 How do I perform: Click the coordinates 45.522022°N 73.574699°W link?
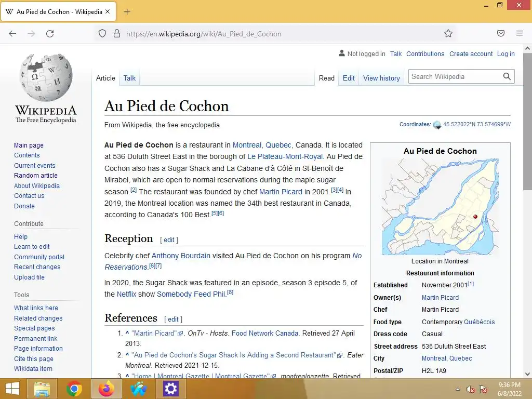coord(477,124)
